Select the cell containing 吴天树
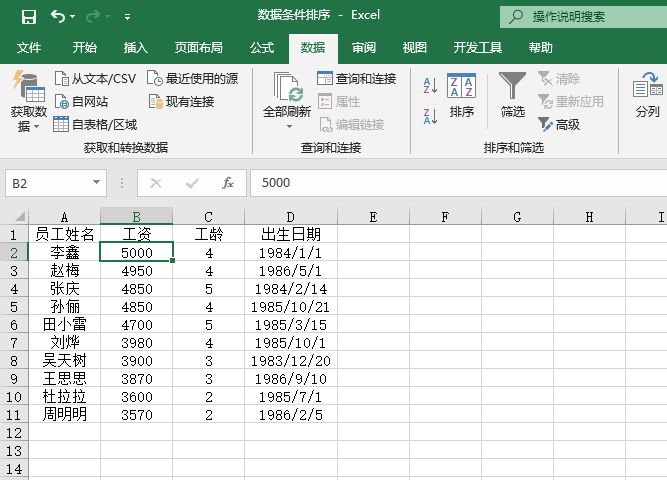The height and width of the screenshot is (480, 667). [64, 361]
